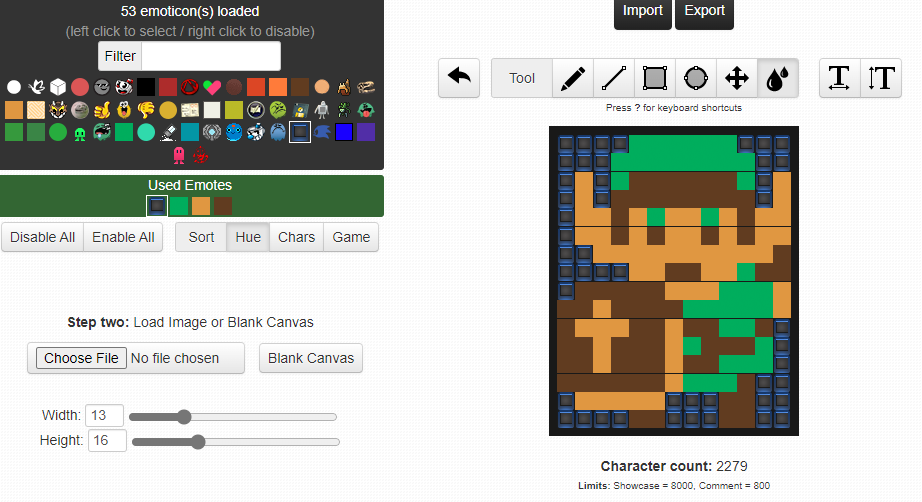Select the white cube emoticon
The width and height of the screenshot is (922, 502).
(58, 87)
